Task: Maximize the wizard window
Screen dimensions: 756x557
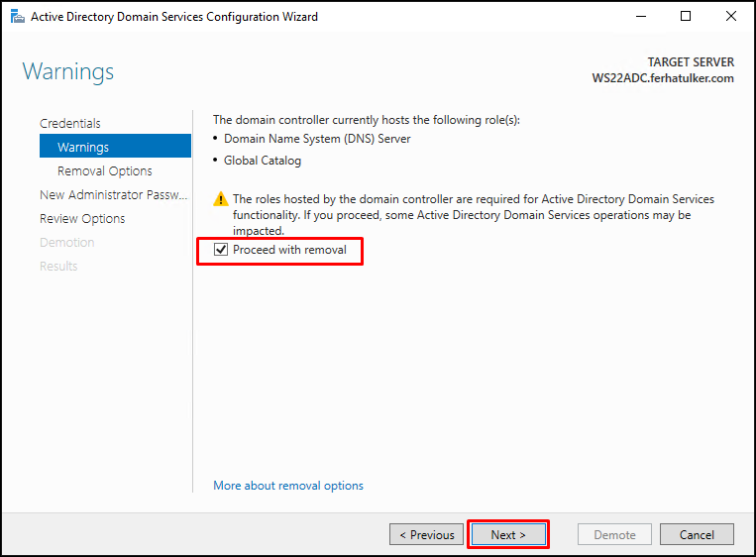Action: point(686,17)
